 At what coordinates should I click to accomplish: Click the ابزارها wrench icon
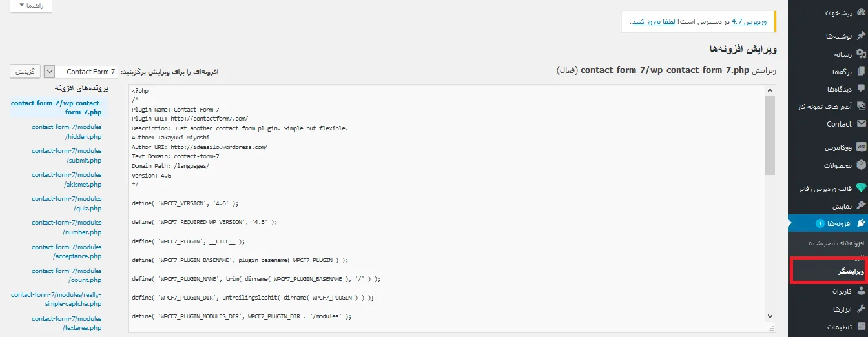[861, 309]
